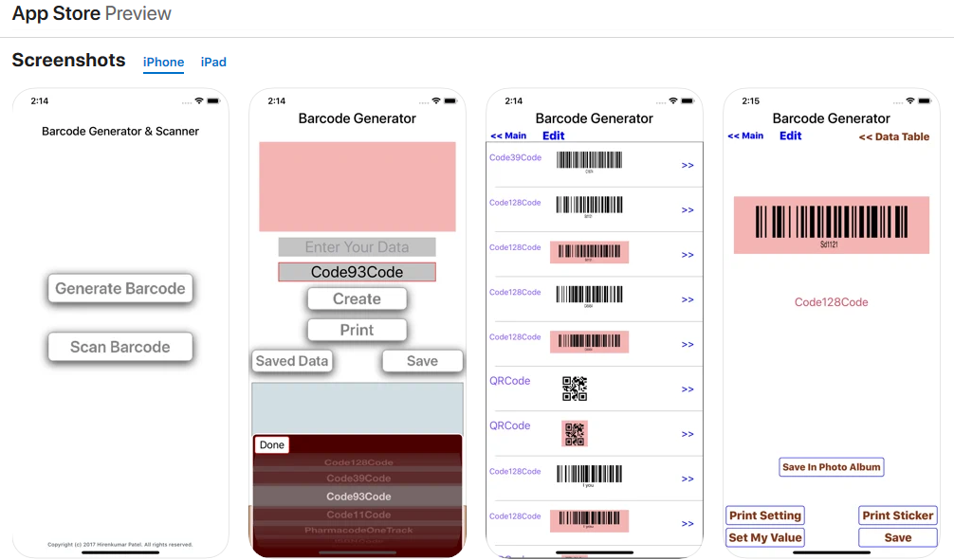Screen dimensions: 954x560
Task: Tap the Print button under Create
Action: click(358, 330)
